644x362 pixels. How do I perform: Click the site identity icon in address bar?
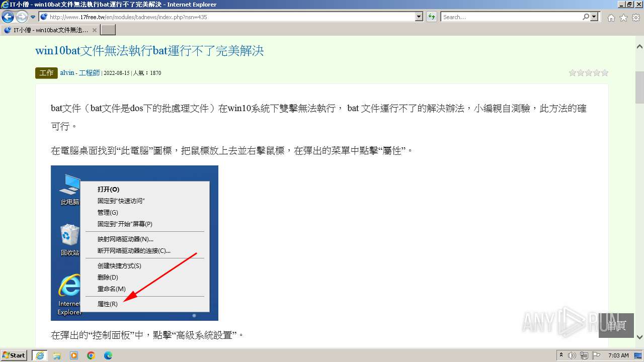click(x=44, y=17)
